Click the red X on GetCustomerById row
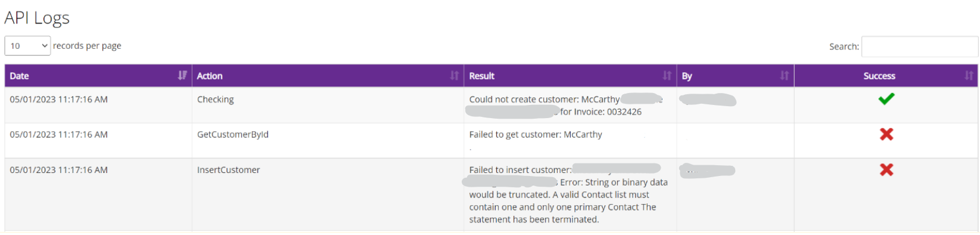 (886, 134)
